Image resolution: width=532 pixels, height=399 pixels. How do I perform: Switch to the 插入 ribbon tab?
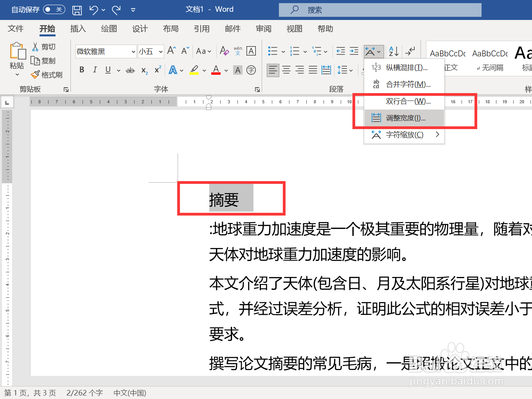[x=78, y=29]
